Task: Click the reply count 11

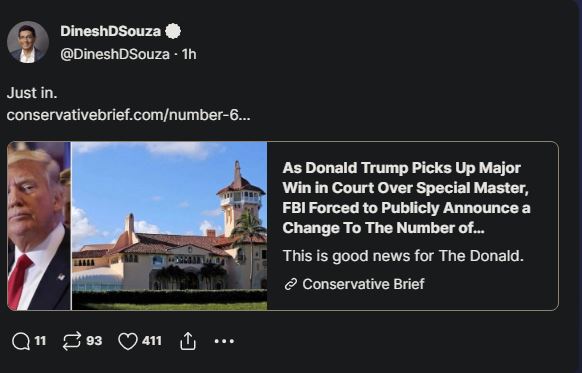Action: pos(40,341)
